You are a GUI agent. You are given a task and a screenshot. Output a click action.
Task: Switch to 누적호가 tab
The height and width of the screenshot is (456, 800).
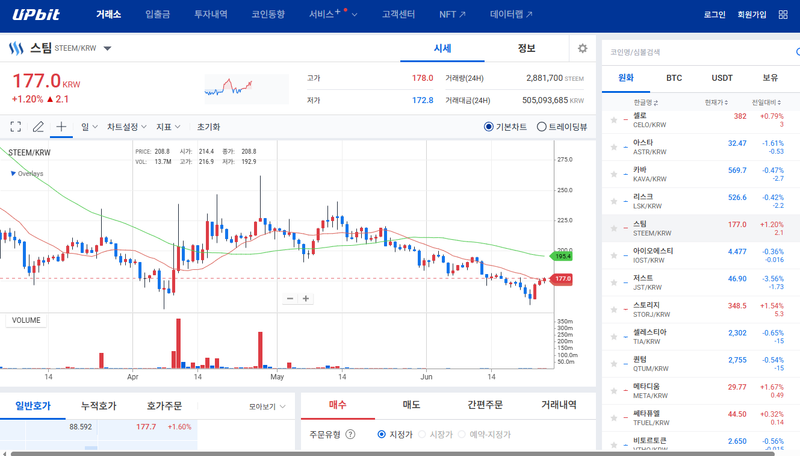(x=98, y=406)
